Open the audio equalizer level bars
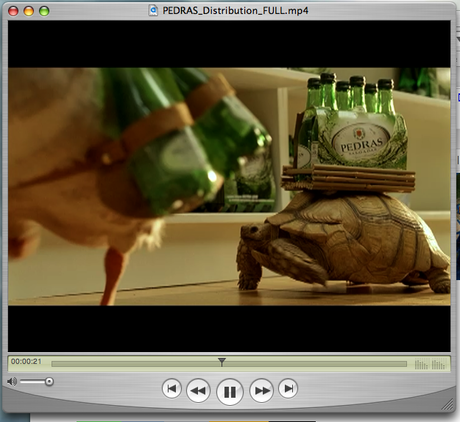The height and width of the screenshot is (422, 460). coord(430,364)
